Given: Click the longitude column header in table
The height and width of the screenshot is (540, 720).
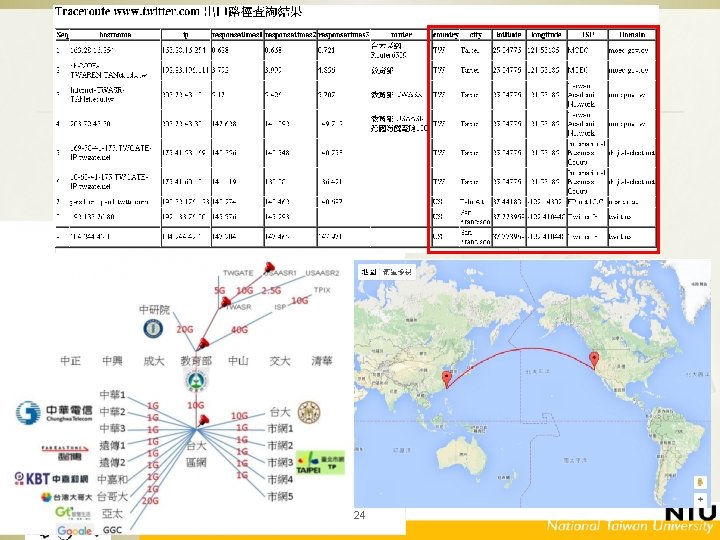Looking at the screenshot, I should [x=546, y=34].
